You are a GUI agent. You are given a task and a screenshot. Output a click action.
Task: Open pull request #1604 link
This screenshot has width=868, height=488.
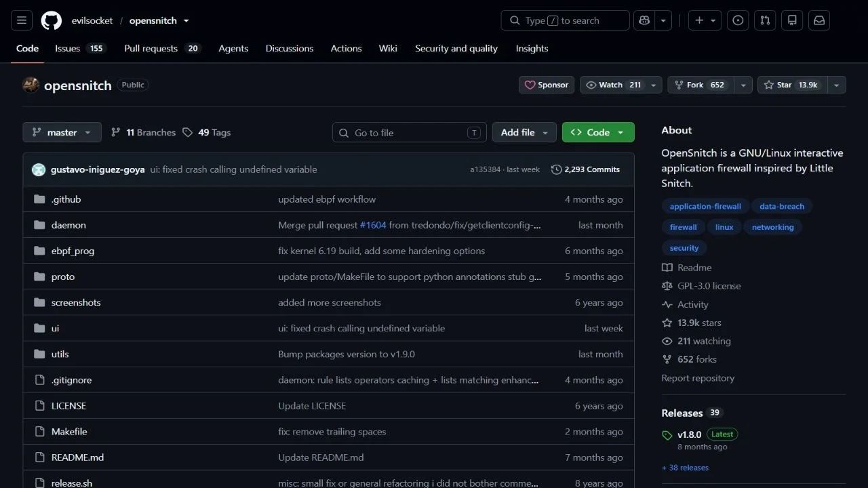click(373, 225)
